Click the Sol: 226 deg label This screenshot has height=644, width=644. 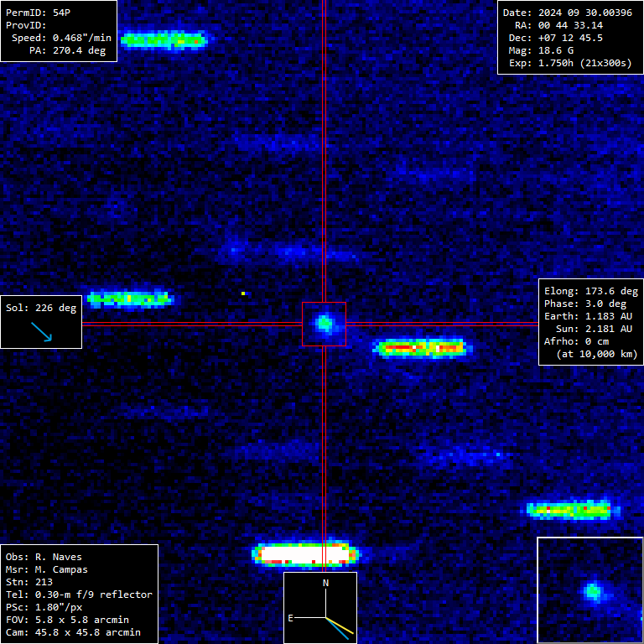pos(41,308)
